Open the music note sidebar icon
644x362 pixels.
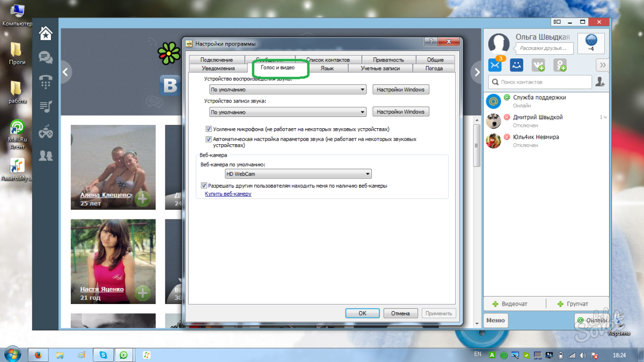[x=46, y=107]
